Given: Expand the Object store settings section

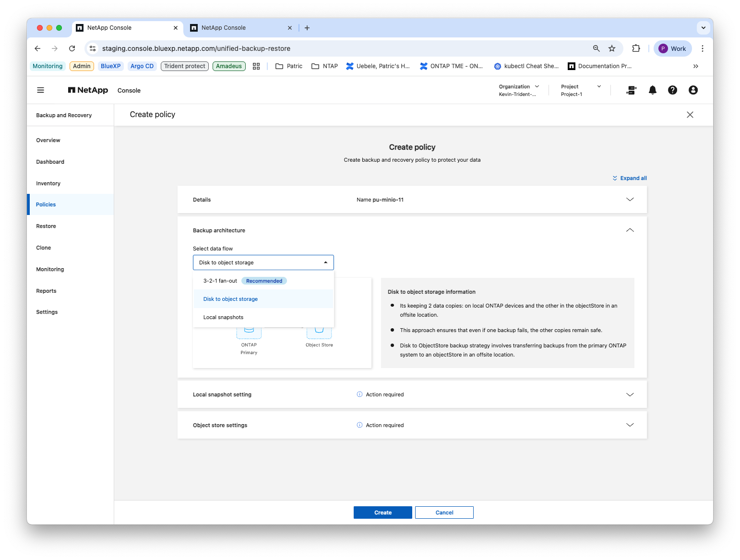Looking at the screenshot, I should pyautogui.click(x=630, y=425).
